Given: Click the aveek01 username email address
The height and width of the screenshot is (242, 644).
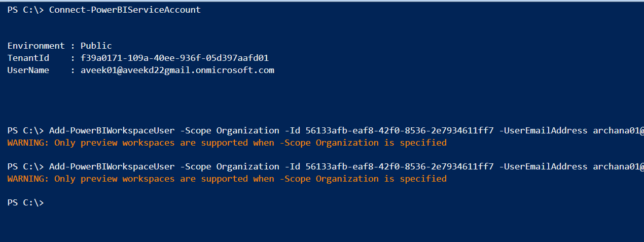Looking at the screenshot, I should (x=177, y=70).
